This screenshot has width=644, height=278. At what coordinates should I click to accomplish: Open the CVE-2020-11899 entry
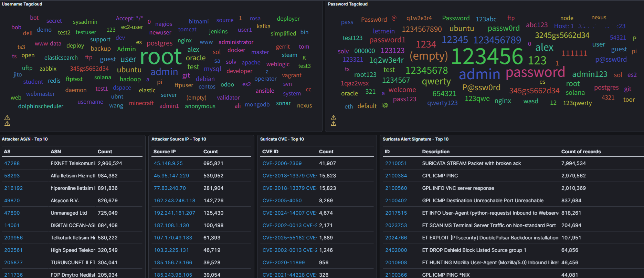point(284,262)
